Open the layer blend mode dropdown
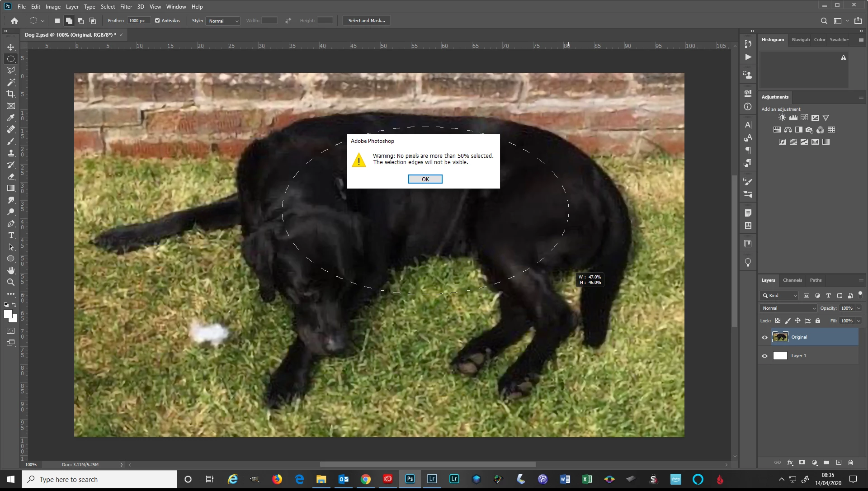 [788, 308]
